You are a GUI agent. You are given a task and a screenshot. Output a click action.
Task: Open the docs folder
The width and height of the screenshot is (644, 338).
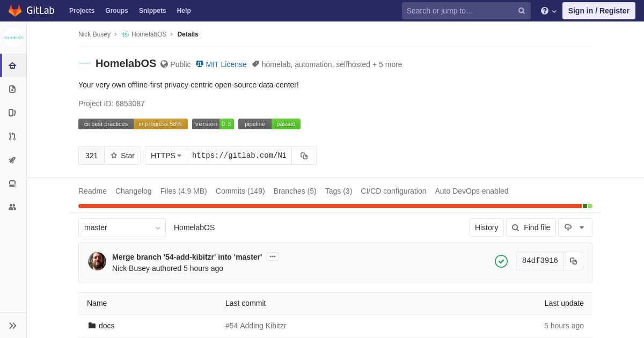tap(106, 326)
